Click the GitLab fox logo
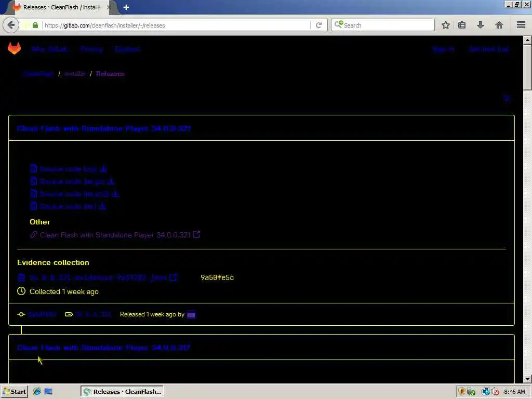532x399 pixels. (x=14, y=48)
